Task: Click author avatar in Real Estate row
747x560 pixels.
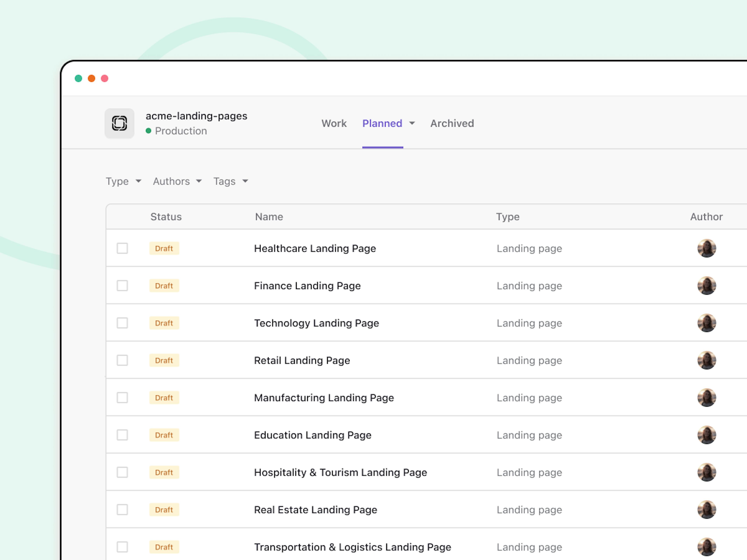Action: click(707, 510)
